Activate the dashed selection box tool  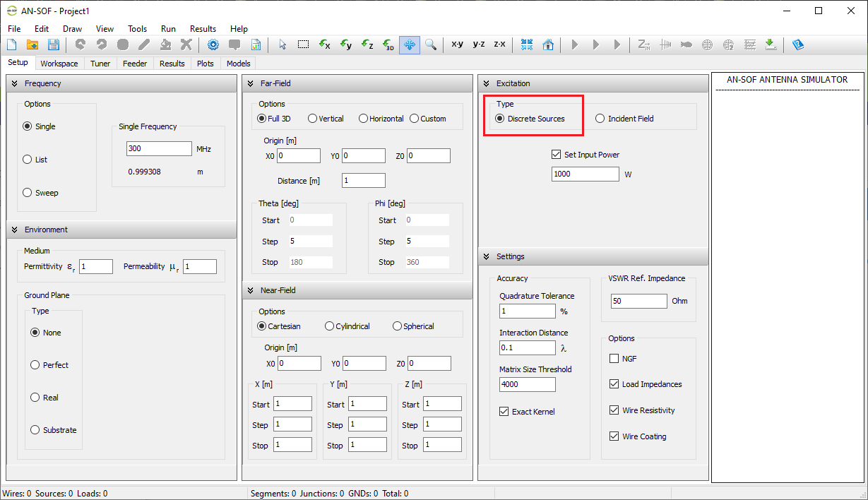coord(304,44)
